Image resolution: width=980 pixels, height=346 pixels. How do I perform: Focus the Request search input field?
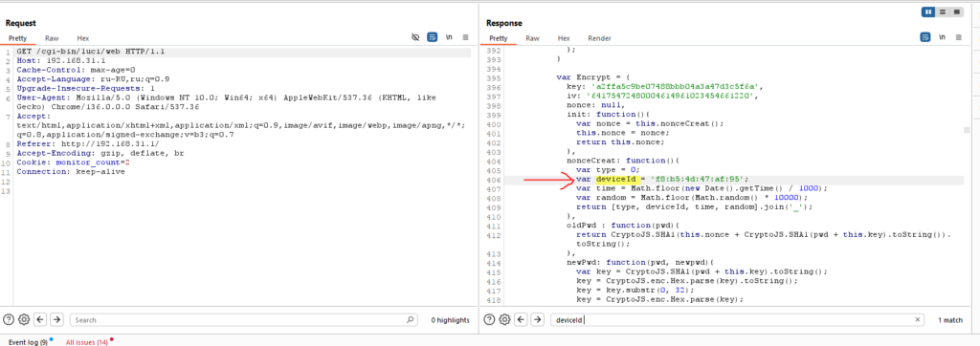pyautogui.click(x=244, y=320)
